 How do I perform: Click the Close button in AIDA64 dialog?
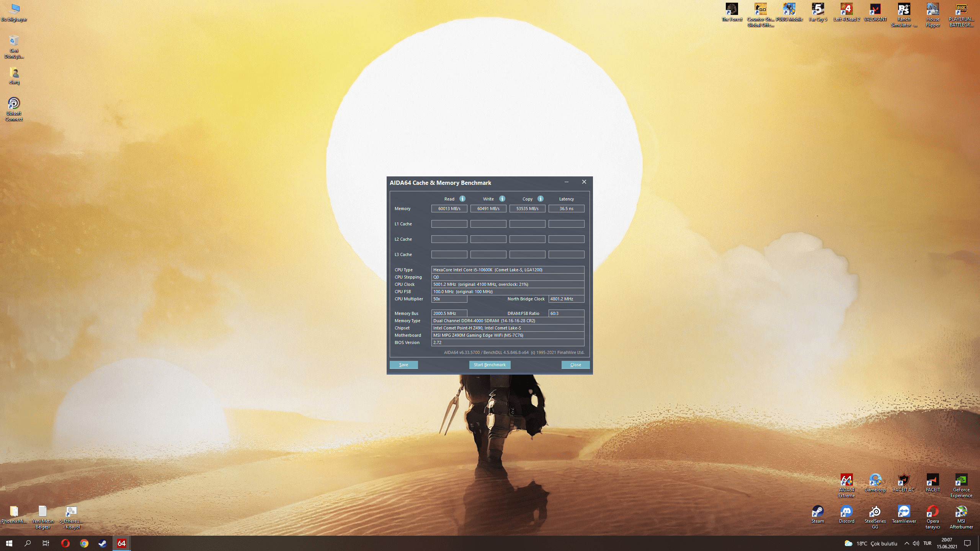click(575, 365)
